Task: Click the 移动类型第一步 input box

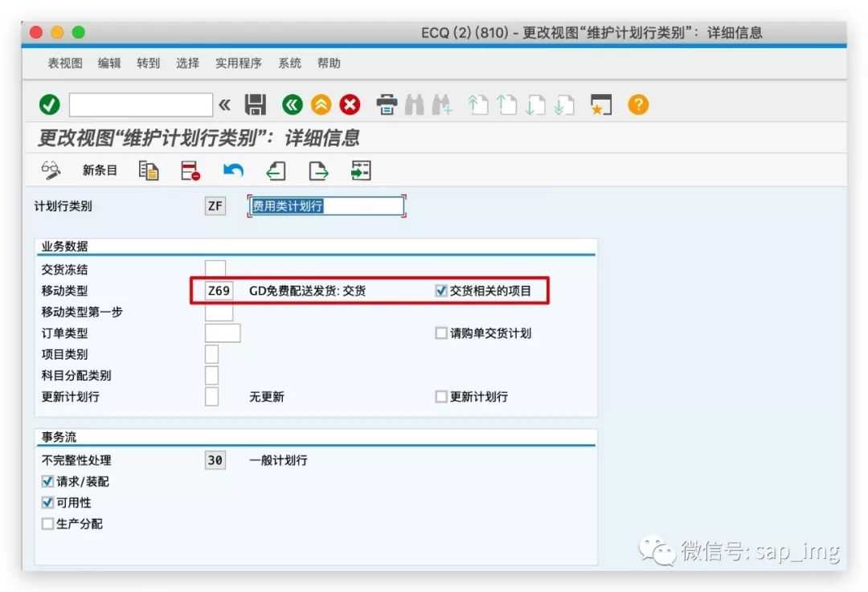Action: pyautogui.click(x=219, y=312)
